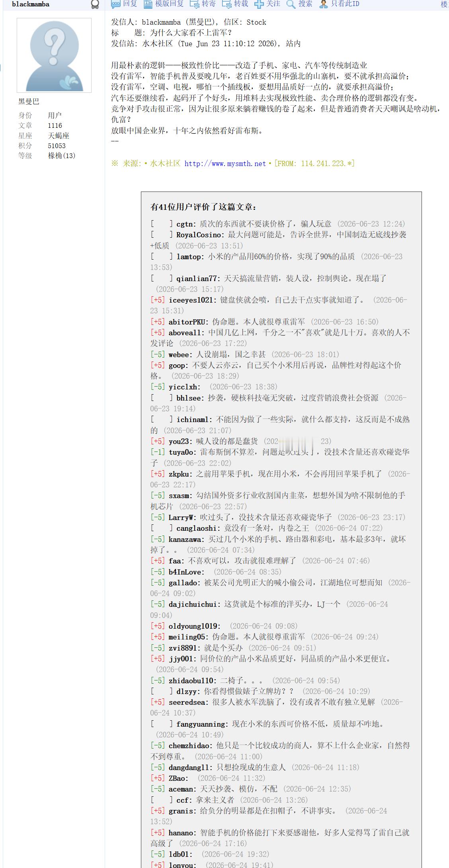Click commenter name canglaoshi
449x868 pixels.
tap(197, 528)
